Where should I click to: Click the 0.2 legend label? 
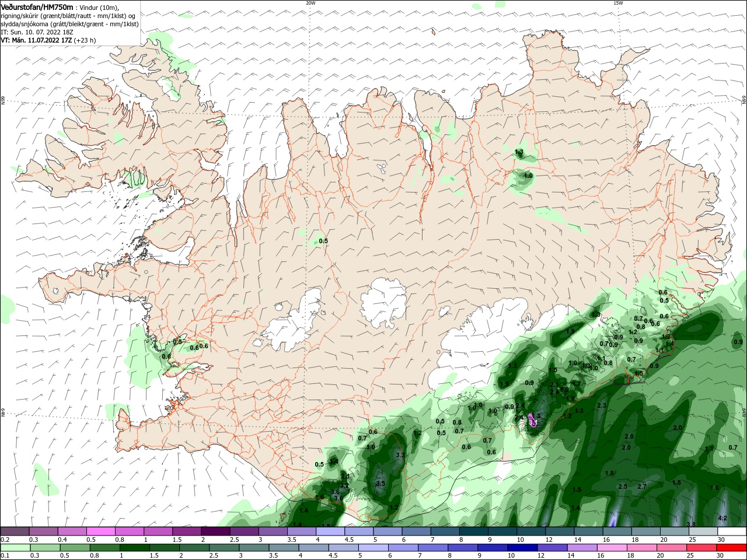[5, 540]
